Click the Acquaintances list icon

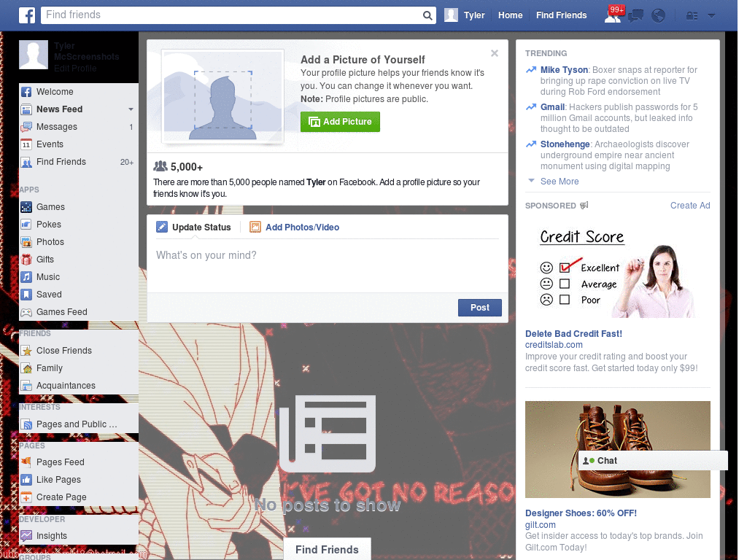(x=26, y=386)
